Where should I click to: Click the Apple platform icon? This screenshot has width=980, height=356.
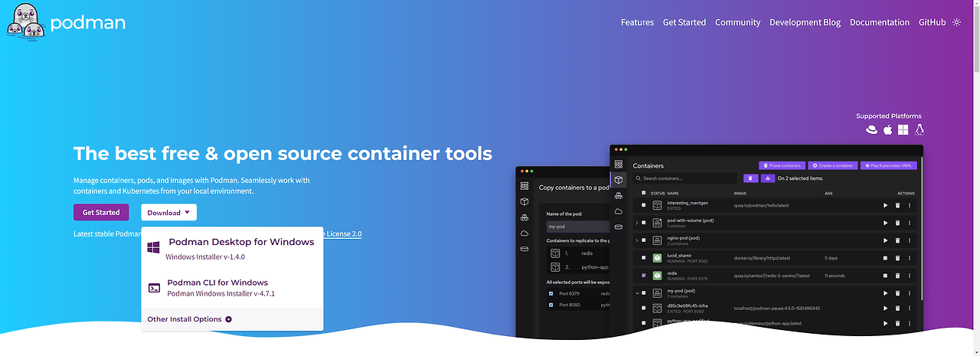click(x=888, y=130)
